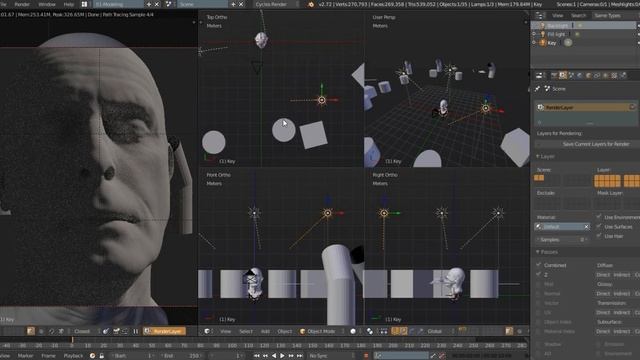640x360 pixels.
Task: Toggle the Z pass checkbox
Action: click(539, 275)
